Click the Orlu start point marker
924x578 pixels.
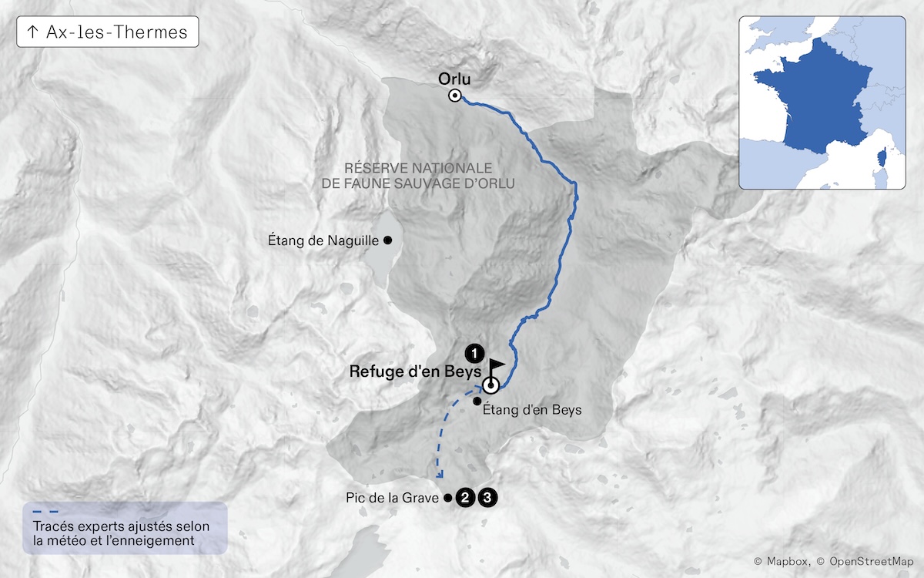pos(455,96)
